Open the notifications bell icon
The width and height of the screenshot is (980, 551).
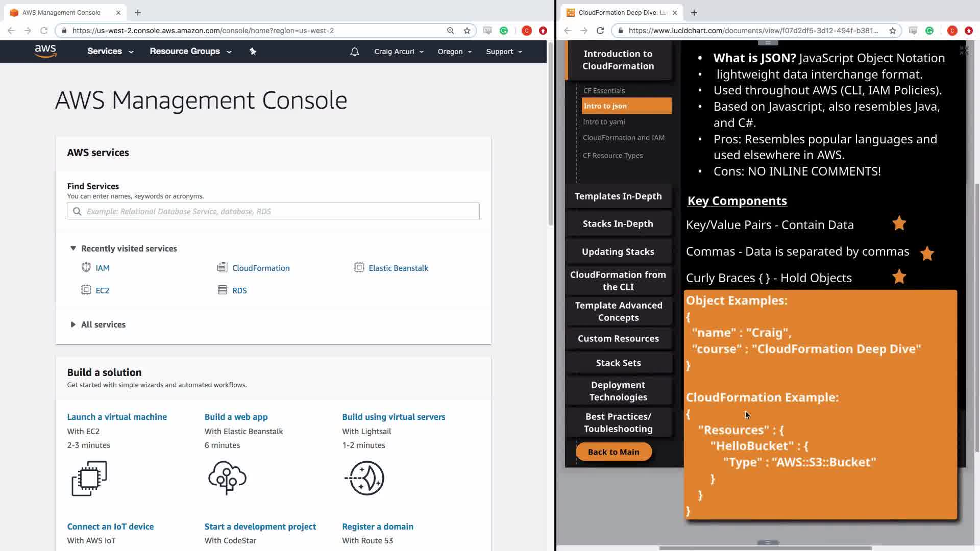click(354, 52)
